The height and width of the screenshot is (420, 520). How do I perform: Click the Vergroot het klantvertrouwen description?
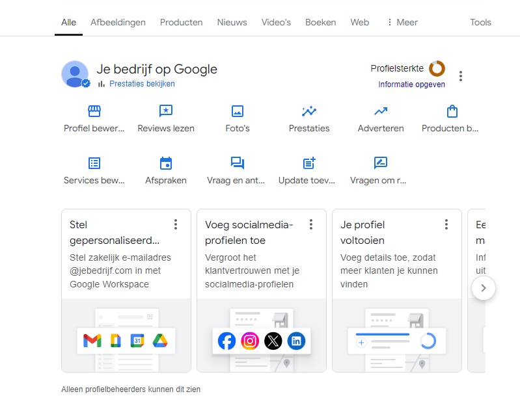[x=252, y=271]
